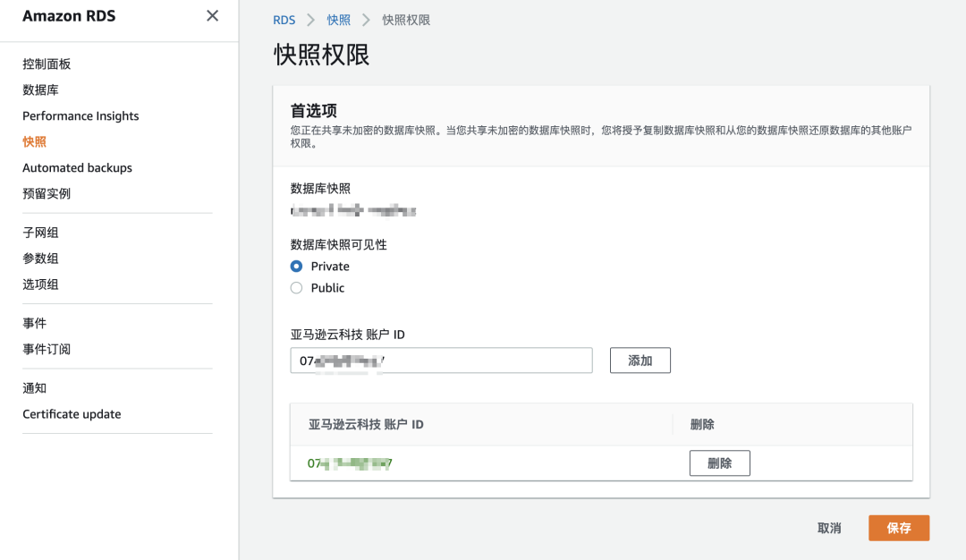Open 控制面板 in the sidebar
This screenshot has height=560, width=966.
(x=47, y=64)
